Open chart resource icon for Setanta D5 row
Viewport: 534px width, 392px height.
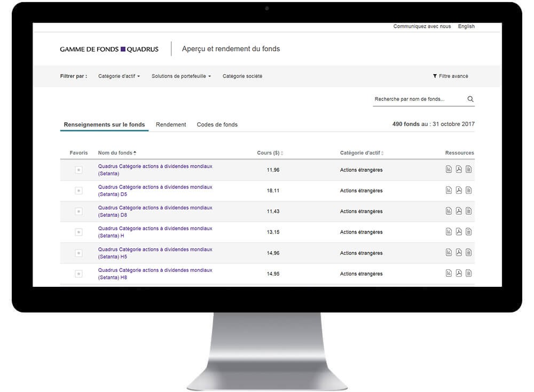coord(449,190)
